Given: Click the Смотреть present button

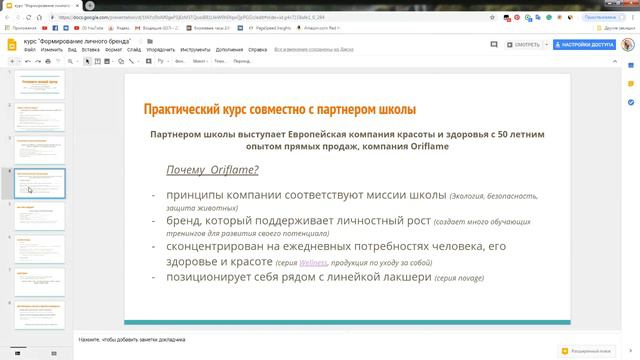Looking at the screenshot, I should pos(524,44).
